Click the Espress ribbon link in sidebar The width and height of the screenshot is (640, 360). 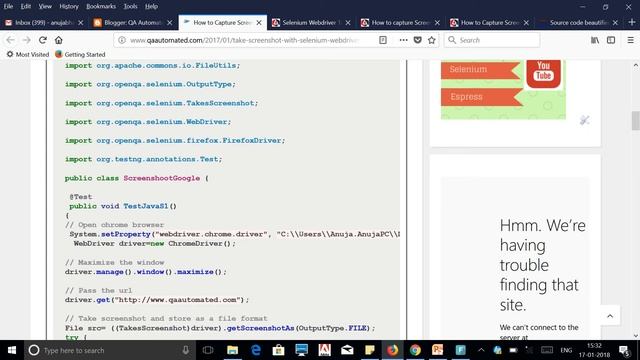click(482, 97)
